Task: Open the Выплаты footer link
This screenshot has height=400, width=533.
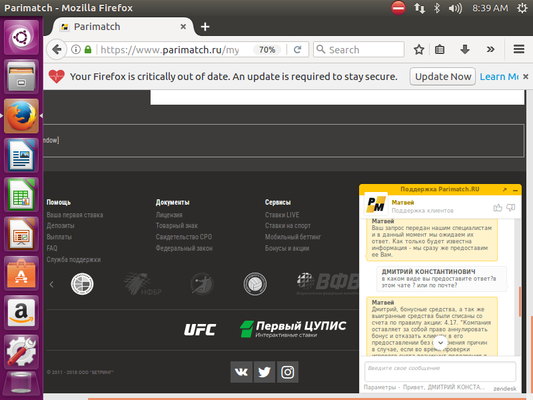Action: [59, 237]
